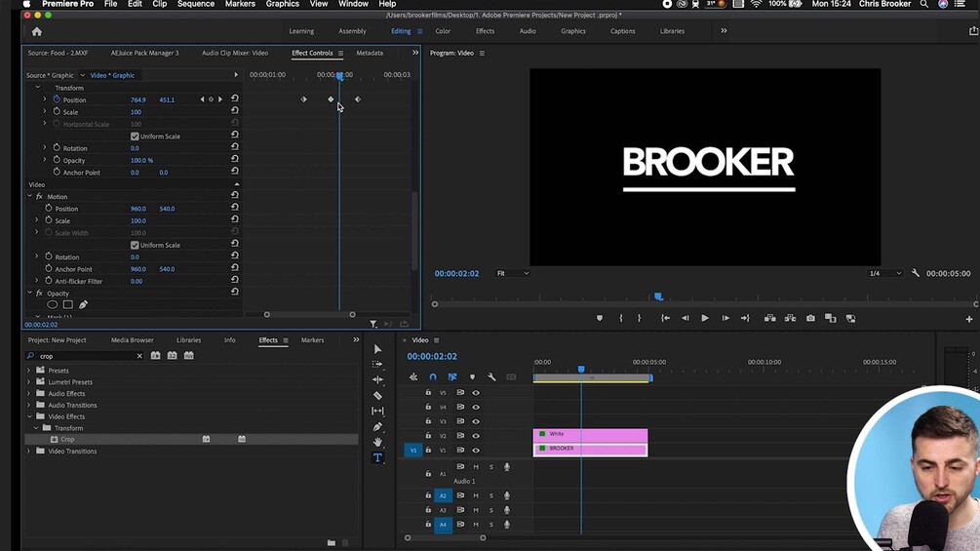980x551 pixels.
Task: Switch to Color workspace
Action: pos(443,31)
